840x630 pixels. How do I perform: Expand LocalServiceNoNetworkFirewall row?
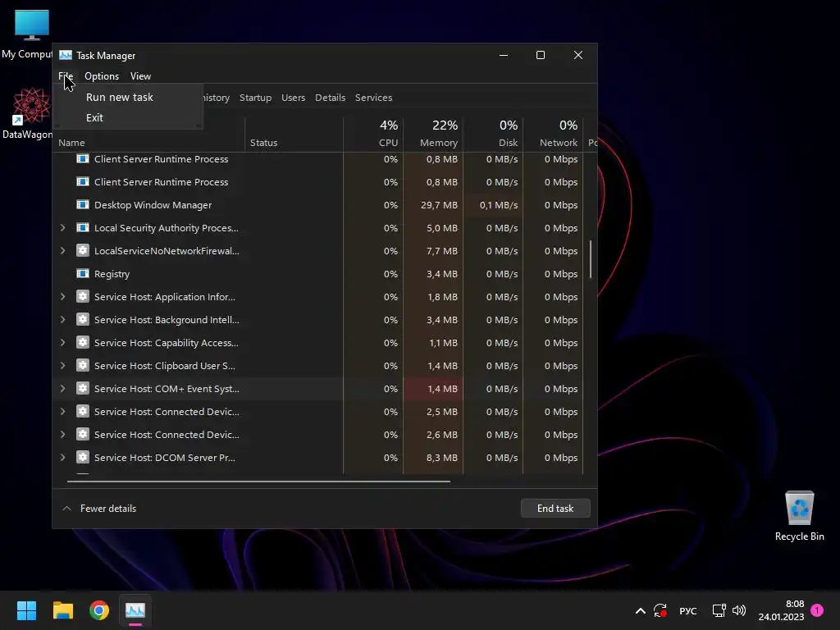(62, 251)
